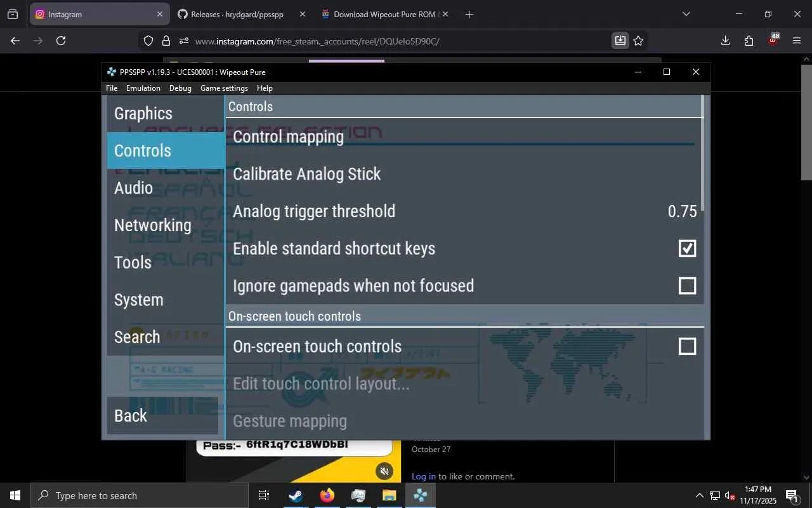Select the PPSSPP taskbar icon

(x=420, y=495)
